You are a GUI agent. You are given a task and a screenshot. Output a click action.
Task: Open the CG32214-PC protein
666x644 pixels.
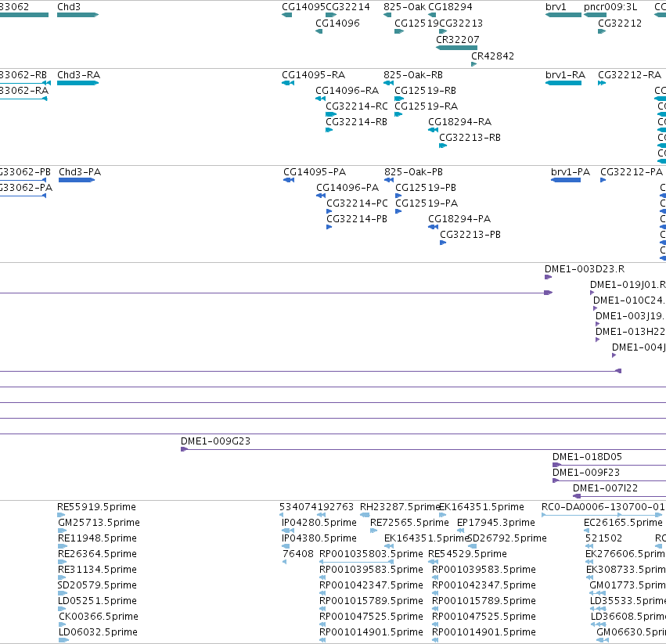coord(329,211)
